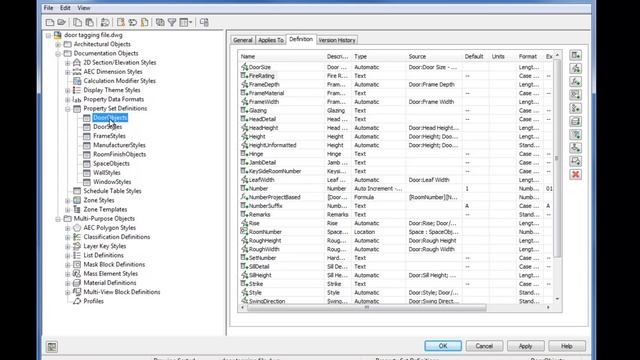The height and width of the screenshot is (360, 640).
Task: Click Add Location Property Definition icon
Action: pyautogui.click(x=576, y=95)
